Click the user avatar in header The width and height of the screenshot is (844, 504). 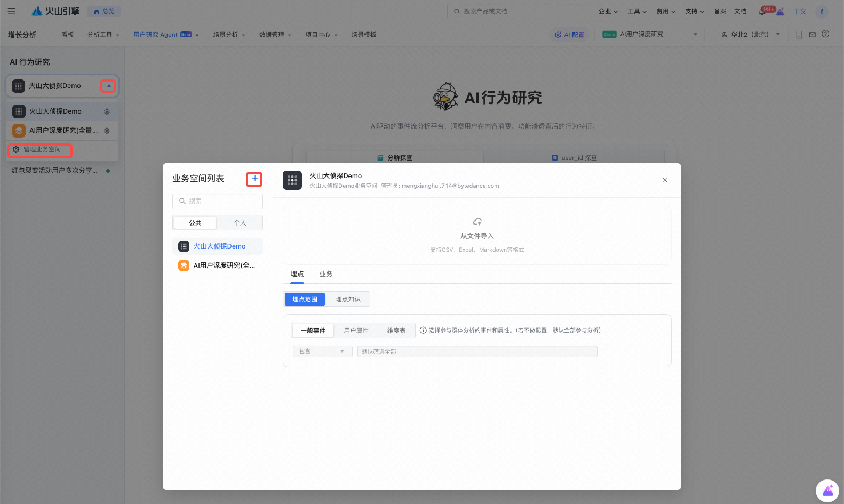[x=822, y=11]
